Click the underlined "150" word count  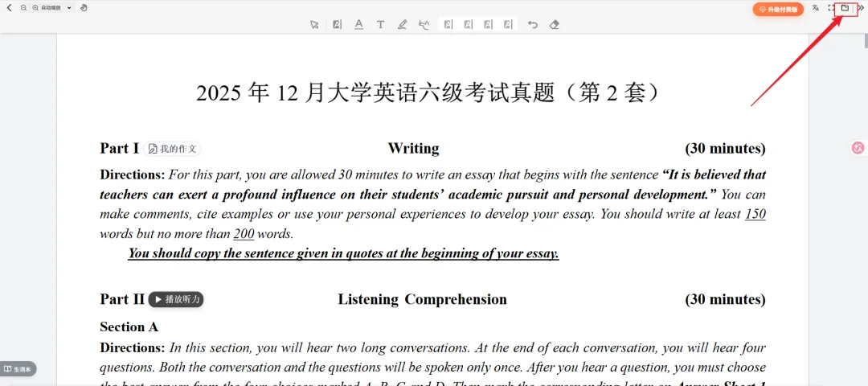tap(755, 214)
